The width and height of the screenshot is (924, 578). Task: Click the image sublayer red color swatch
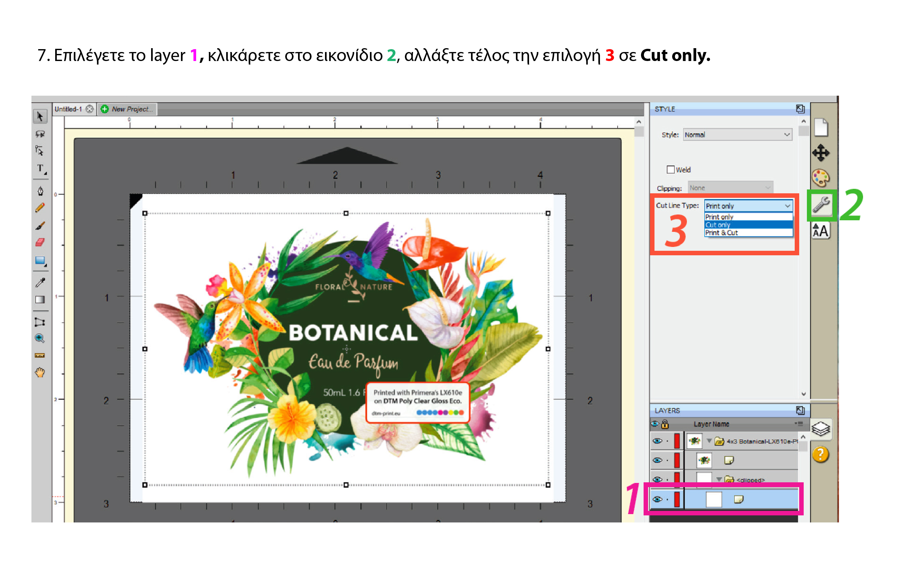pos(677,460)
